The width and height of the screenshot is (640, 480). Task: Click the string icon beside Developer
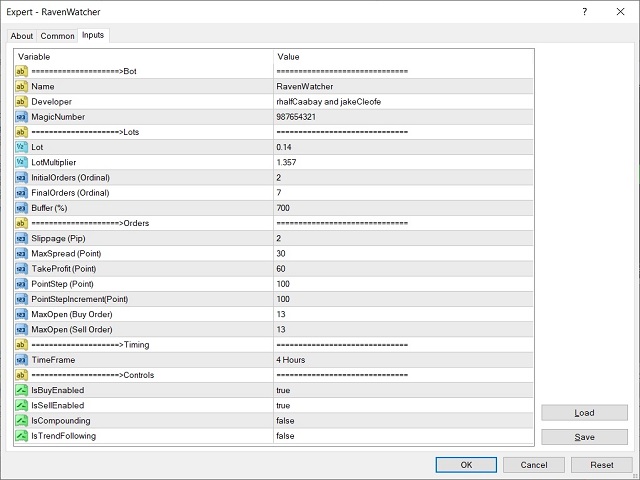pyautogui.click(x=21, y=102)
